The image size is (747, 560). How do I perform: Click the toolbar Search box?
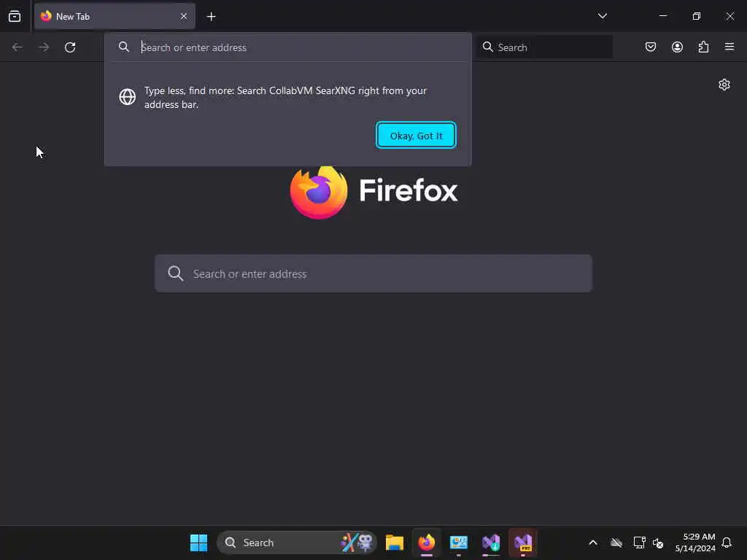(544, 47)
